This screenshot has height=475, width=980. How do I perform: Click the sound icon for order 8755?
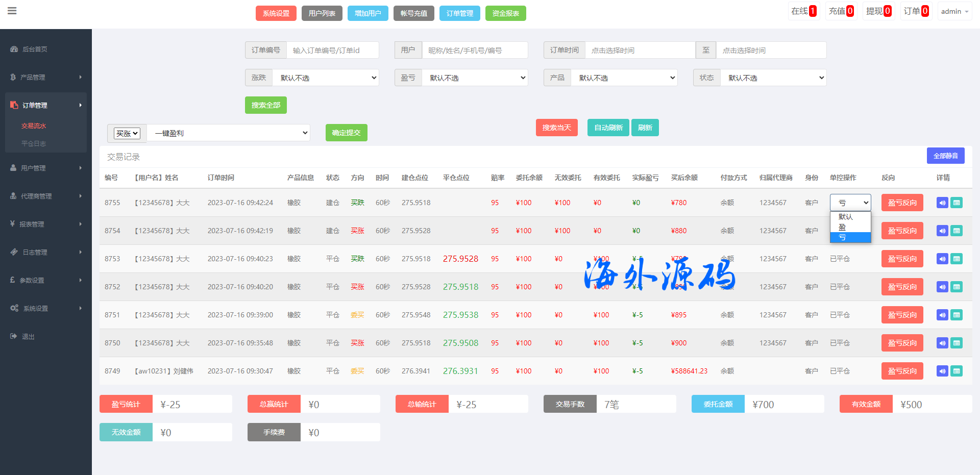click(942, 203)
